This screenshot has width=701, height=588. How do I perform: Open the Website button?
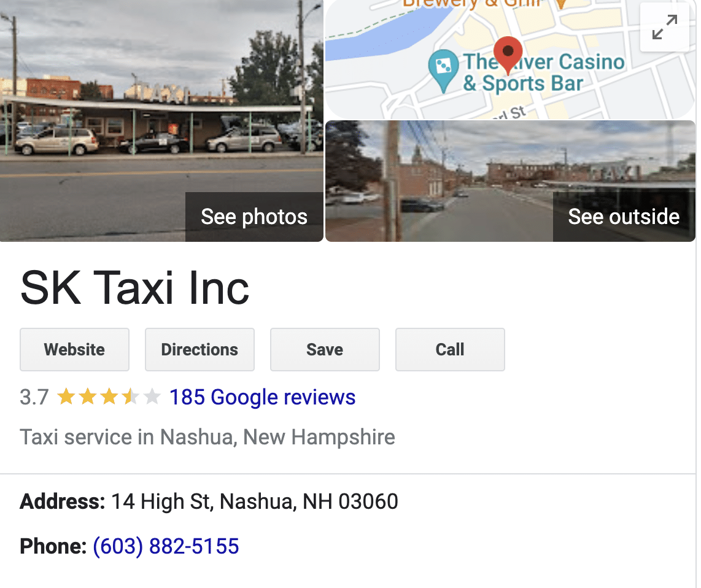[x=75, y=350]
